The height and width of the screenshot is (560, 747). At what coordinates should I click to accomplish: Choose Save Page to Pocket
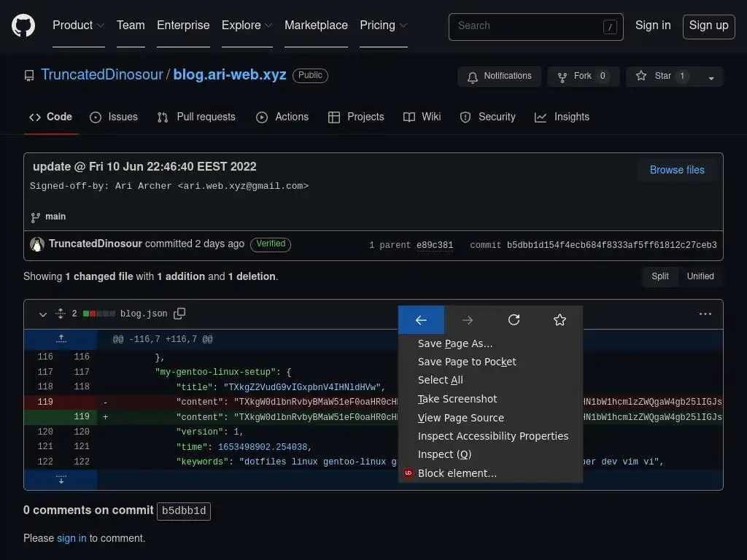point(491,362)
